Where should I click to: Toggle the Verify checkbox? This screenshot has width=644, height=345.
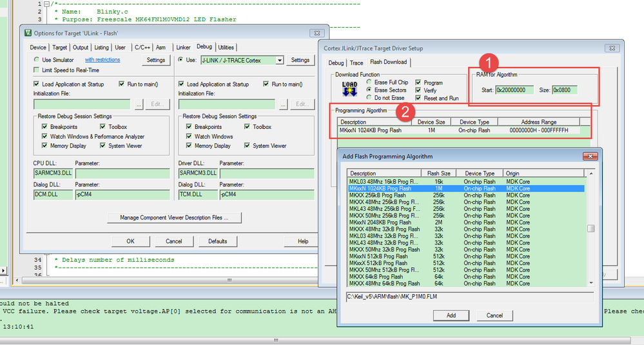(x=418, y=90)
